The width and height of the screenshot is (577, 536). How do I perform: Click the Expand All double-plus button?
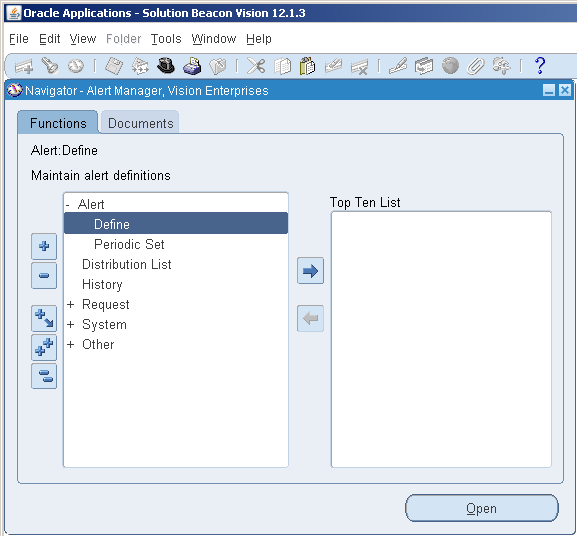(x=44, y=347)
